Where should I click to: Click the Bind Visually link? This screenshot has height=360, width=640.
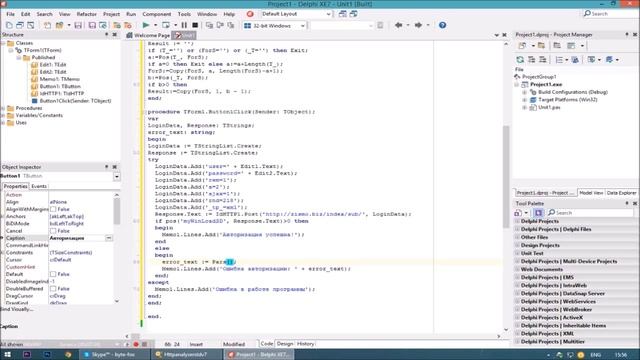click(x=17, y=309)
